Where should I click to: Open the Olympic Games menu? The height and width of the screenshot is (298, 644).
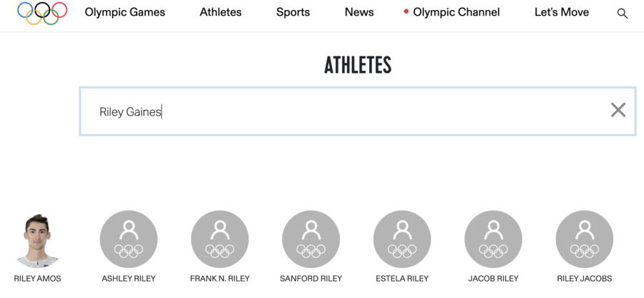click(x=125, y=12)
